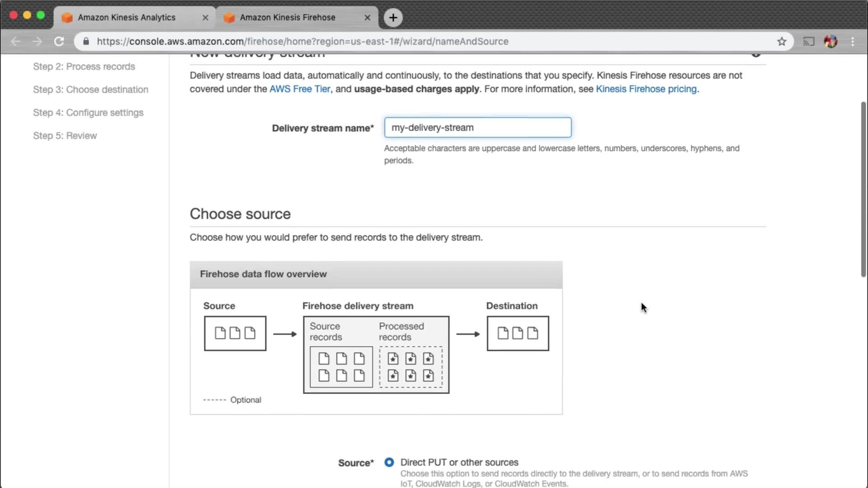Click the browser reload icon

(x=59, y=42)
